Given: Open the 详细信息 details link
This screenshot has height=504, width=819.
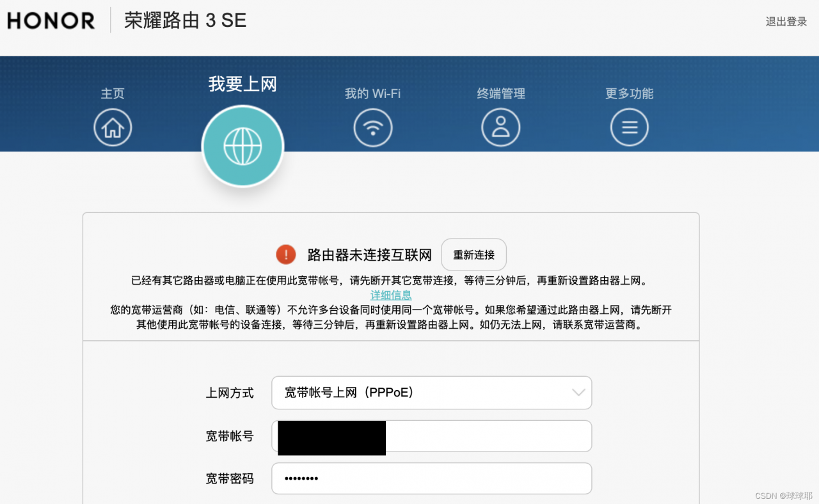Looking at the screenshot, I should [391, 295].
